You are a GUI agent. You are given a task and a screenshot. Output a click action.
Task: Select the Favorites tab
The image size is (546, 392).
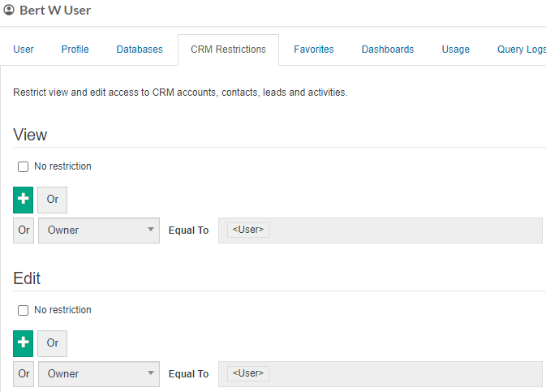313,50
